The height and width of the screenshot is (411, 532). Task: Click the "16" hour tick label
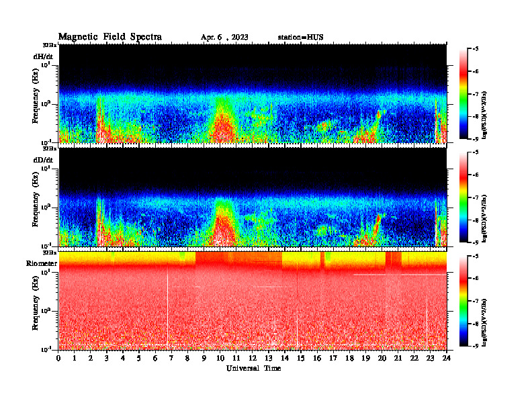(317, 358)
